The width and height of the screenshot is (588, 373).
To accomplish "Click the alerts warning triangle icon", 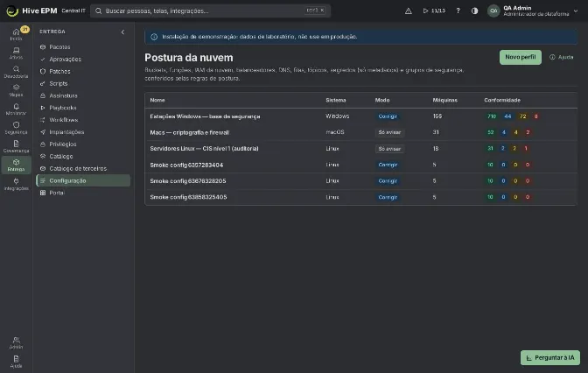I will coord(409,11).
